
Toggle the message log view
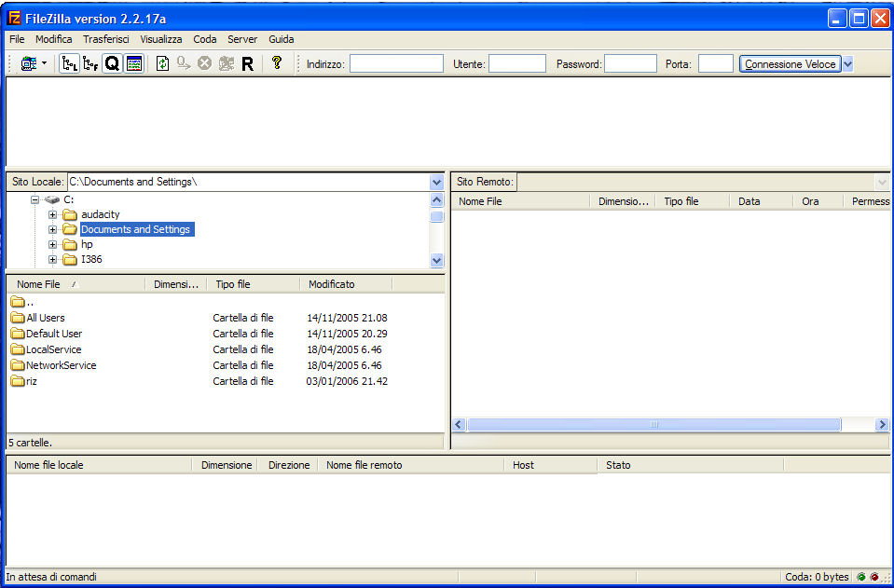tap(134, 63)
